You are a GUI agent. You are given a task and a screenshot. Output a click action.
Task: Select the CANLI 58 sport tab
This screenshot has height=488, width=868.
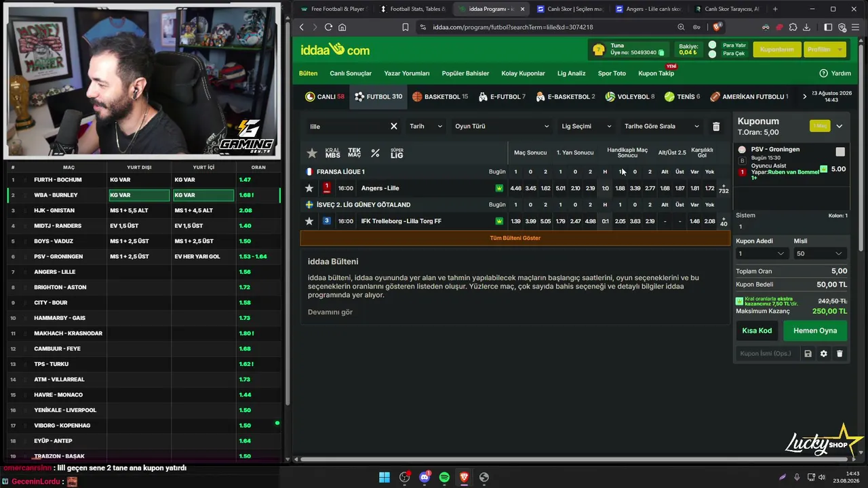point(325,97)
